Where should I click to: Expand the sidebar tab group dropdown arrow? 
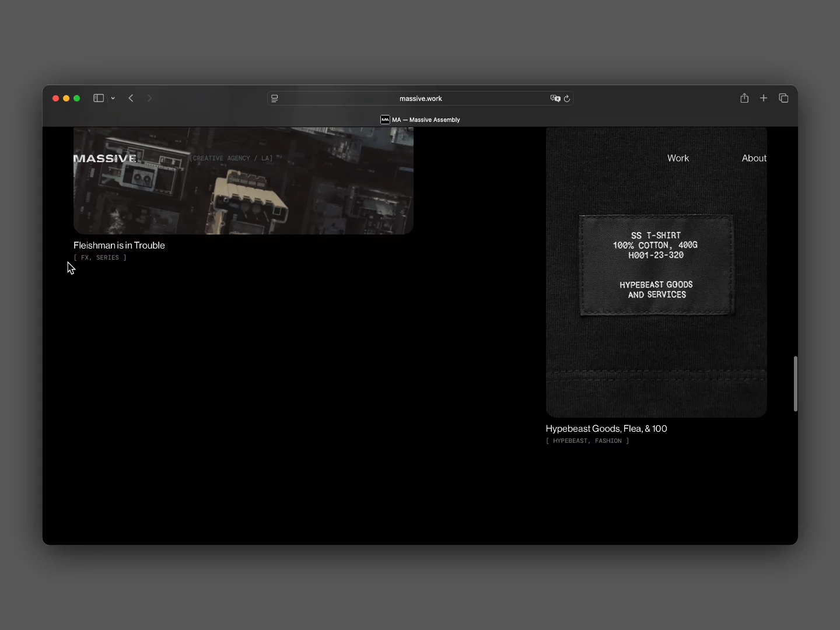tap(113, 99)
